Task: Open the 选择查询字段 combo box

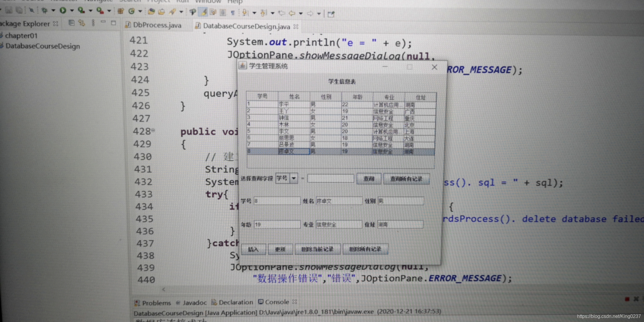Action: 287,178
